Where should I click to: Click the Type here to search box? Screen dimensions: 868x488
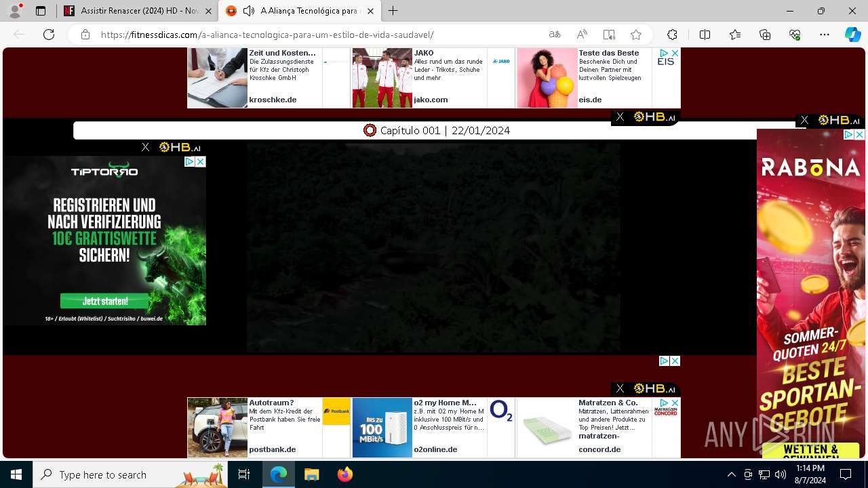[x=131, y=474]
